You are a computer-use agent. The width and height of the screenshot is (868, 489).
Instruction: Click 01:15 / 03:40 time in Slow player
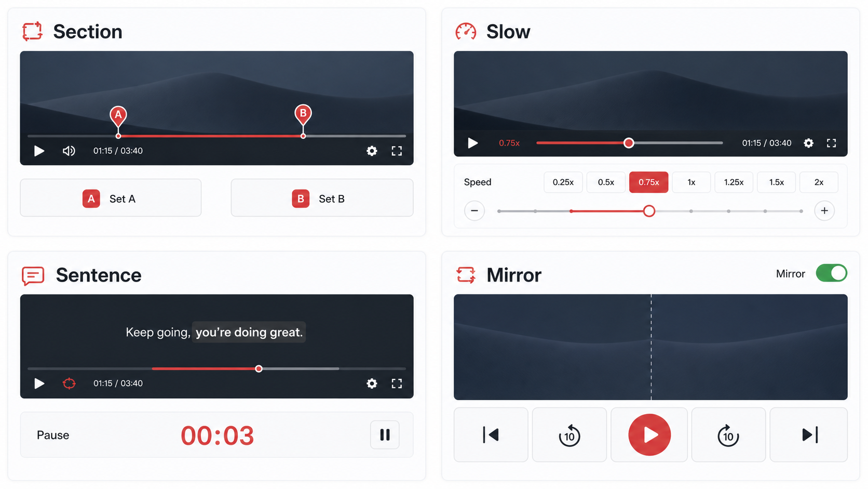point(767,143)
